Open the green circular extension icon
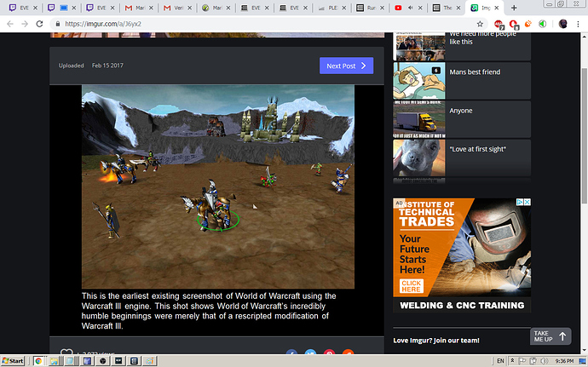The height and width of the screenshot is (367, 588). click(x=542, y=24)
